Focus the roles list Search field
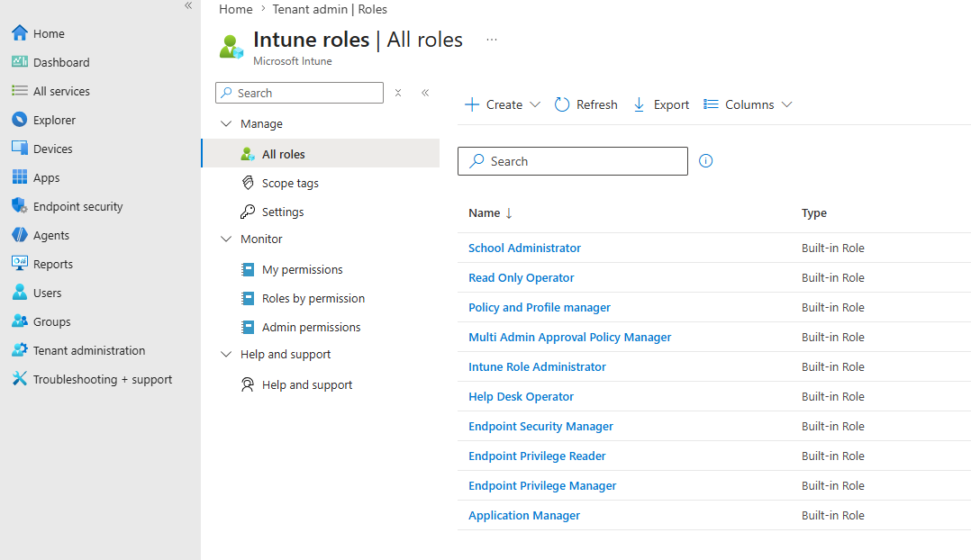This screenshot has height=560, width=971. tap(573, 161)
